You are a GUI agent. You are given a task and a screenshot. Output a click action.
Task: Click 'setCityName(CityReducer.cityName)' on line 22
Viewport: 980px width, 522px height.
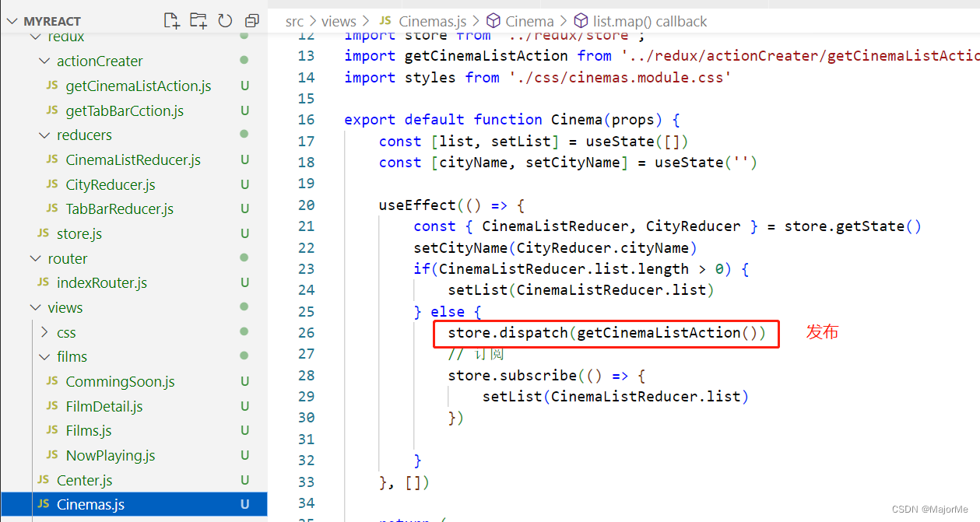click(x=555, y=248)
